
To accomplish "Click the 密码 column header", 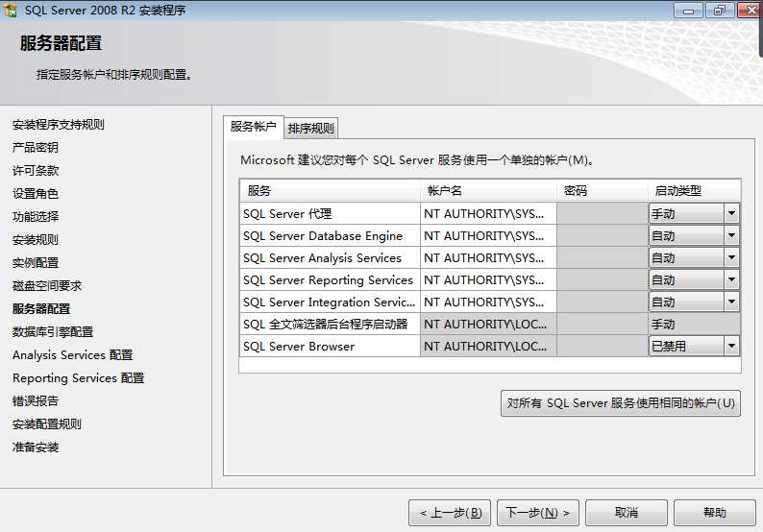I will [x=603, y=191].
